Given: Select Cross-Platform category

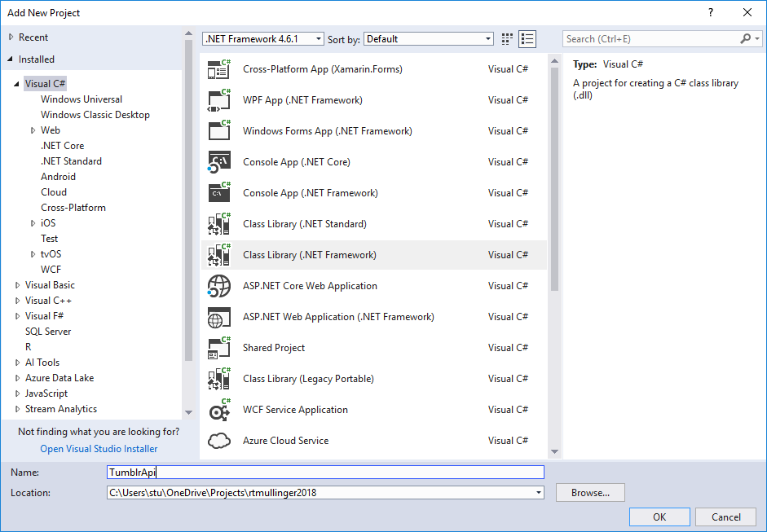Looking at the screenshot, I should point(73,208).
